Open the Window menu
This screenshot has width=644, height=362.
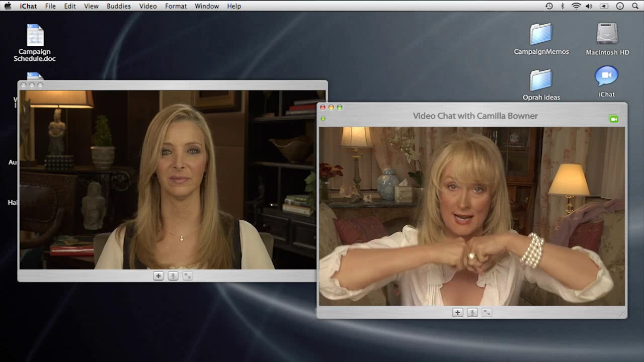click(207, 6)
